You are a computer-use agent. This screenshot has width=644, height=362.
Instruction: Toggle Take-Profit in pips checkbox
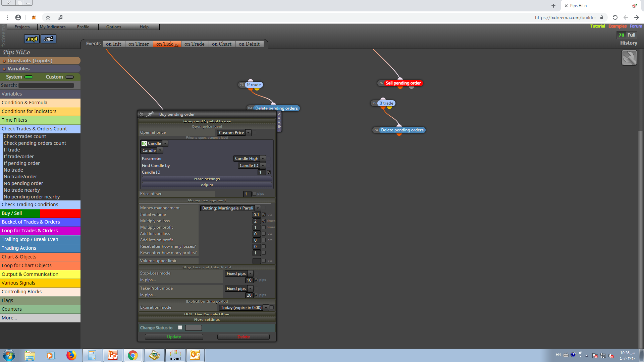point(256,295)
